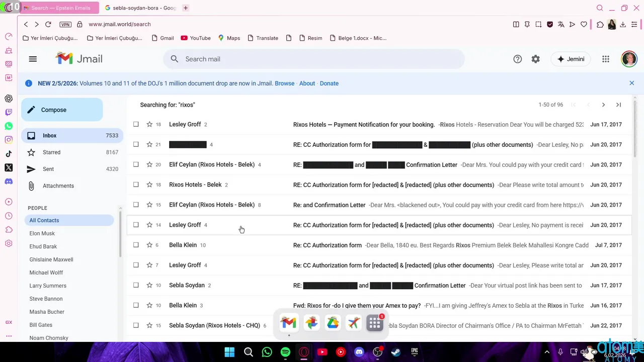Open the Inbox folder
The image size is (644, 362).
[x=72, y=135]
